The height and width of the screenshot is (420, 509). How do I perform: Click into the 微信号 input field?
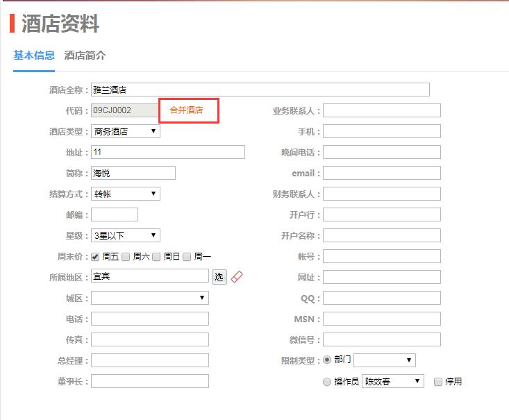381,339
